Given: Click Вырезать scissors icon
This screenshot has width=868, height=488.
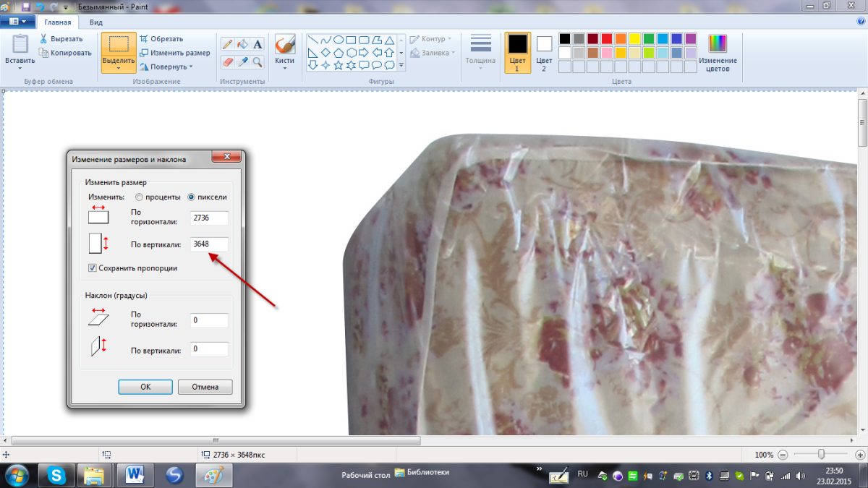Looking at the screenshot, I should (44, 39).
